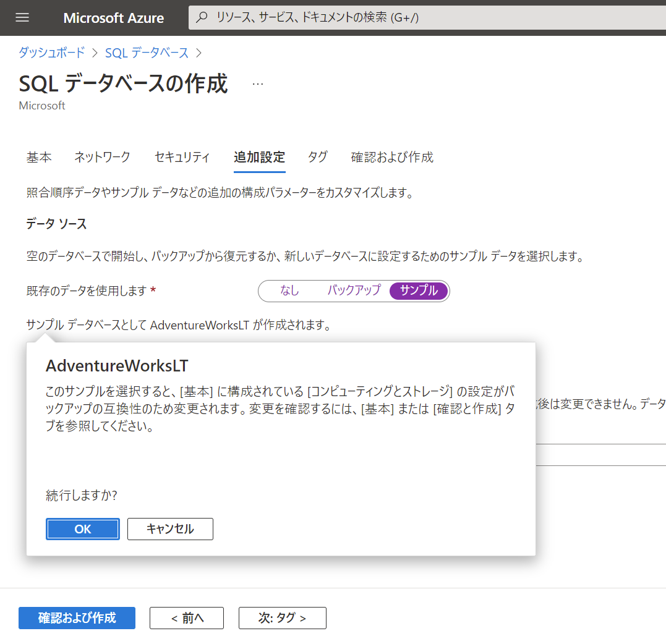This screenshot has width=666, height=644.
Task: Proceed with 次: タグ > button
Action: click(283, 618)
